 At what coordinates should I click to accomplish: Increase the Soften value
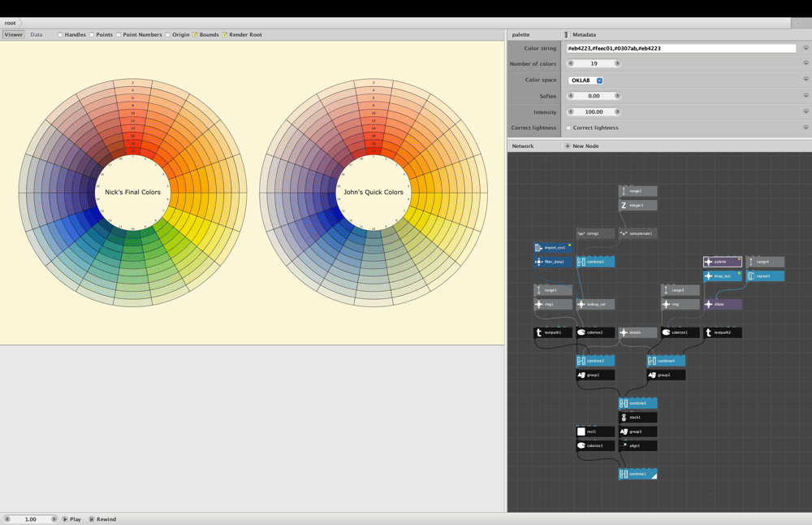click(x=617, y=96)
